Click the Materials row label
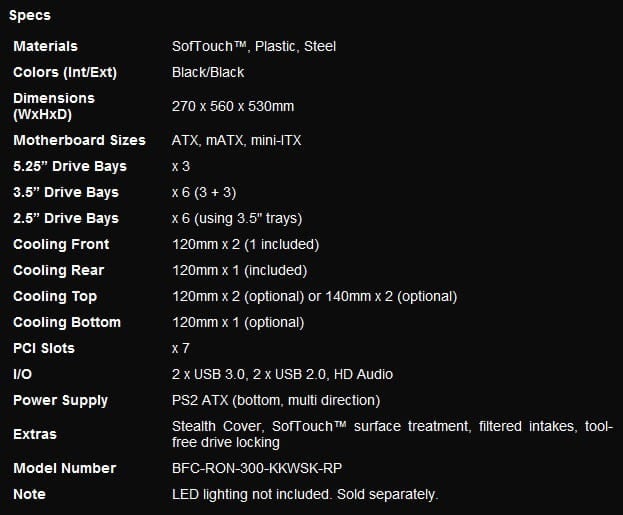The height and width of the screenshot is (515, 623). pos(45,46)
